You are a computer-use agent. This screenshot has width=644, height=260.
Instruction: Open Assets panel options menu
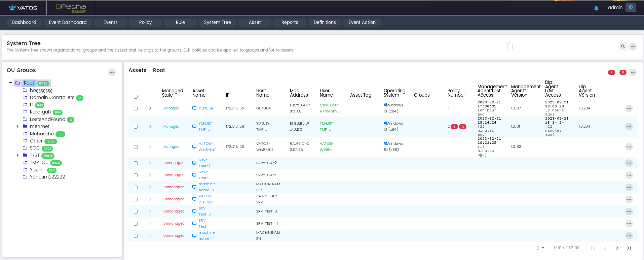tap(633, 72)
